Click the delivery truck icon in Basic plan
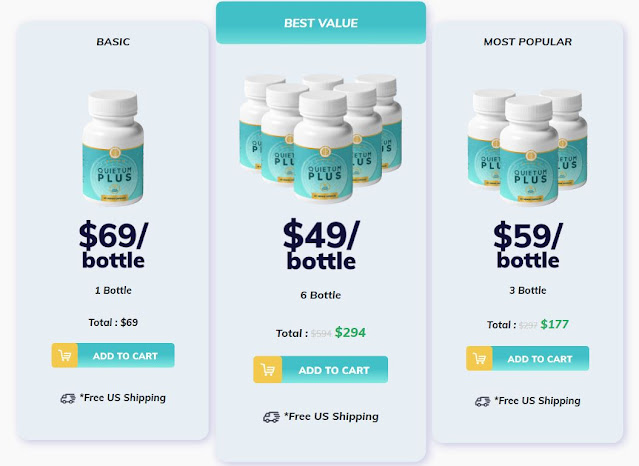Screen dimensions: 639x466 [x=68, y=398]
